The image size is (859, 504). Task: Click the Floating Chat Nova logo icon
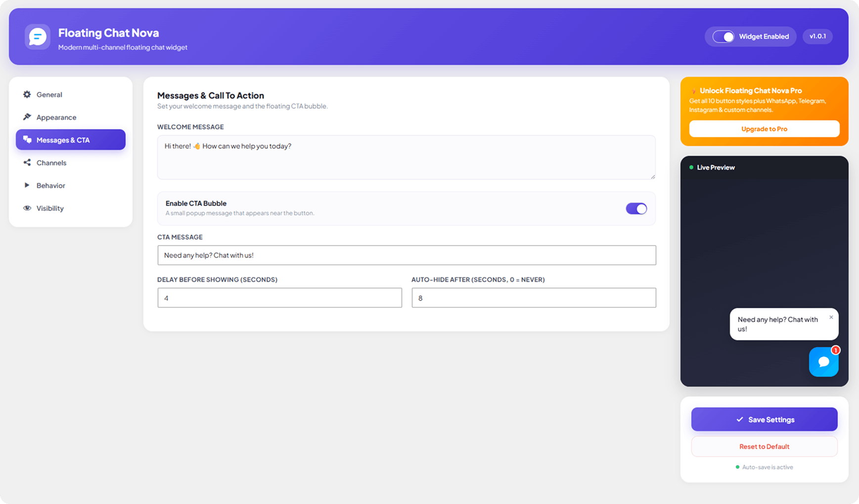coord(38,37)
